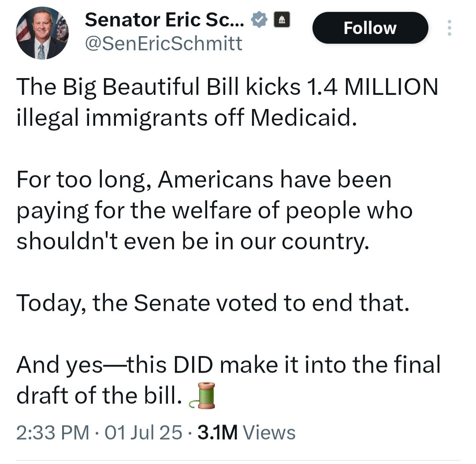Click the @SenEricSchmitt handle
This screenshot has width=476, height=464.
163,43
